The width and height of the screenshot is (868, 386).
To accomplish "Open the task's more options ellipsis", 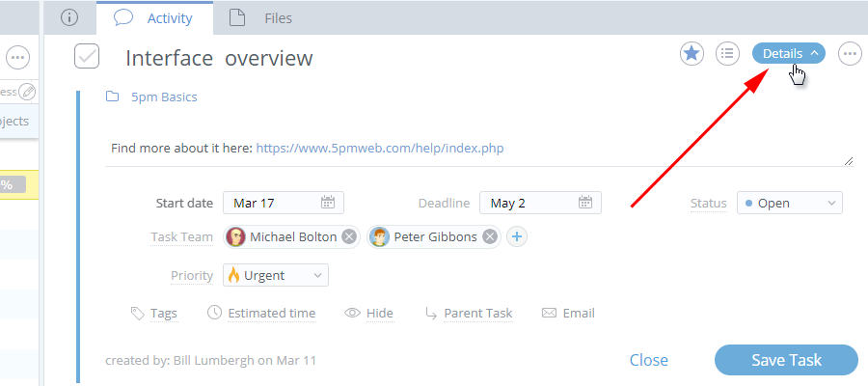I will coord(850,54).
